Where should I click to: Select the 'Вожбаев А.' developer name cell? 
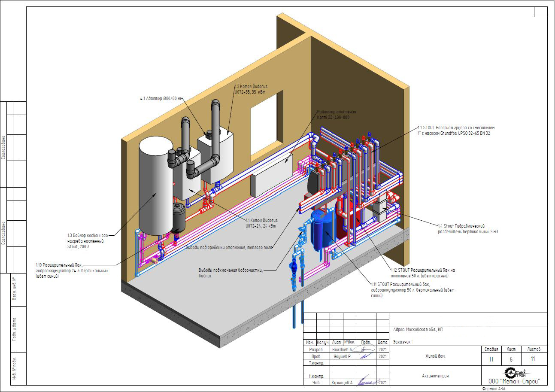(342, 349)
